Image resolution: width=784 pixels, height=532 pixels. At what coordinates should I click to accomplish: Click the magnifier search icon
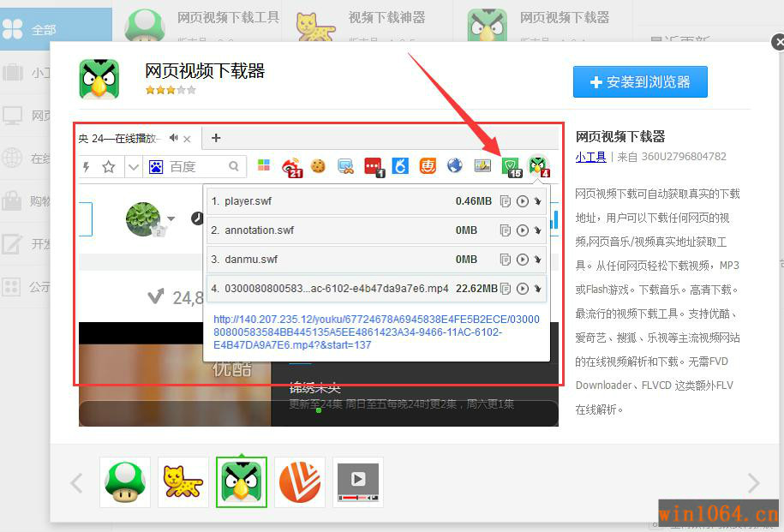(234, 166)
